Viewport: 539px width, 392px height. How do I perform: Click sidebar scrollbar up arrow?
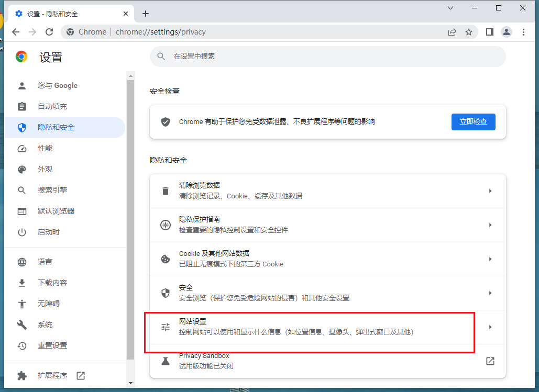pos(130,76)
